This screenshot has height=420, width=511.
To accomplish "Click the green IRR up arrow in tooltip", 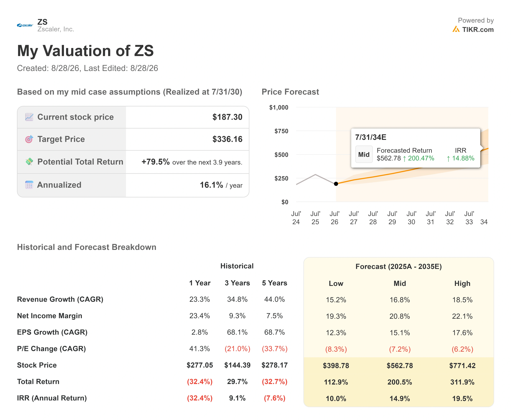I will [448, 158].
